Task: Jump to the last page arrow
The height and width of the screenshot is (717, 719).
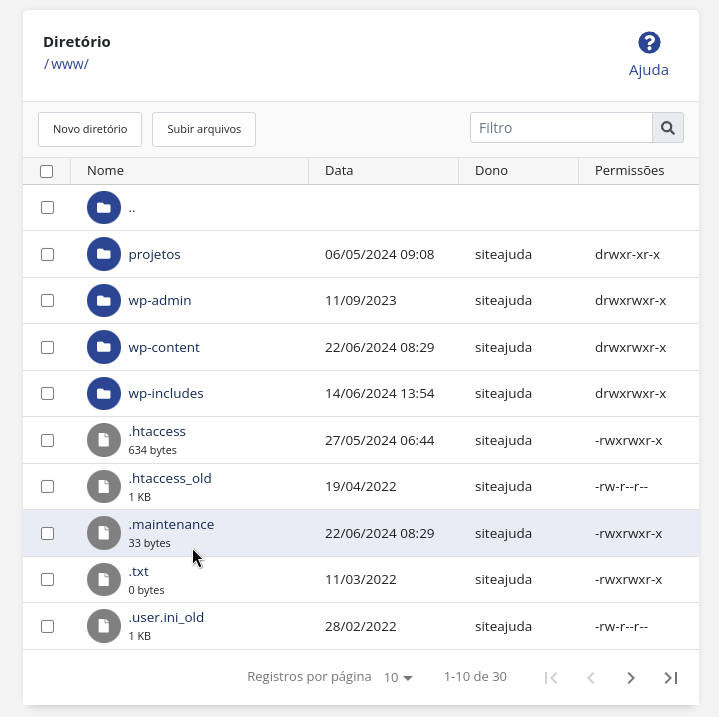Action: tap(671, 678)
